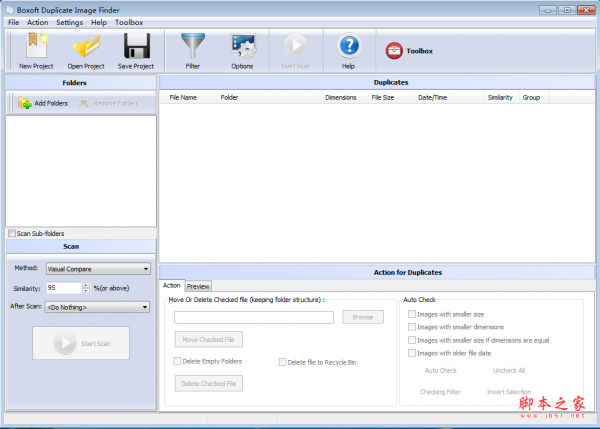Open the File menu

pos(13,22)
